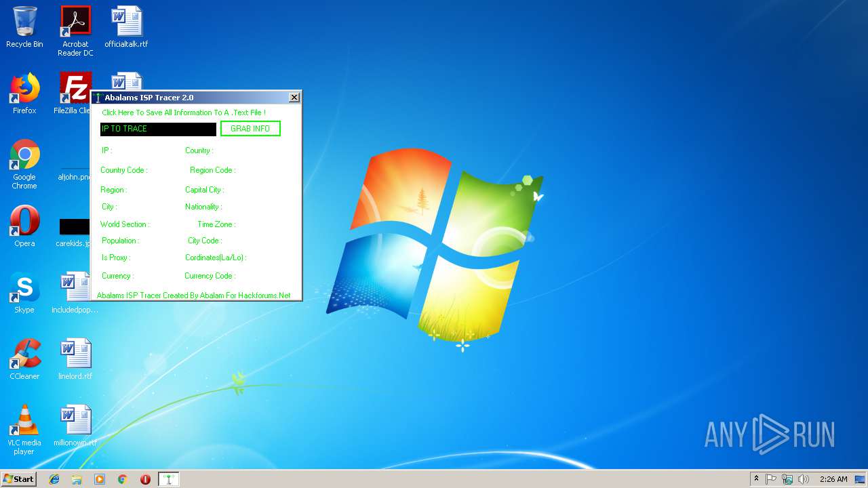868x488 pixels.
Task: Click the 'Time Zone :' label
Action: pos(216,224)
